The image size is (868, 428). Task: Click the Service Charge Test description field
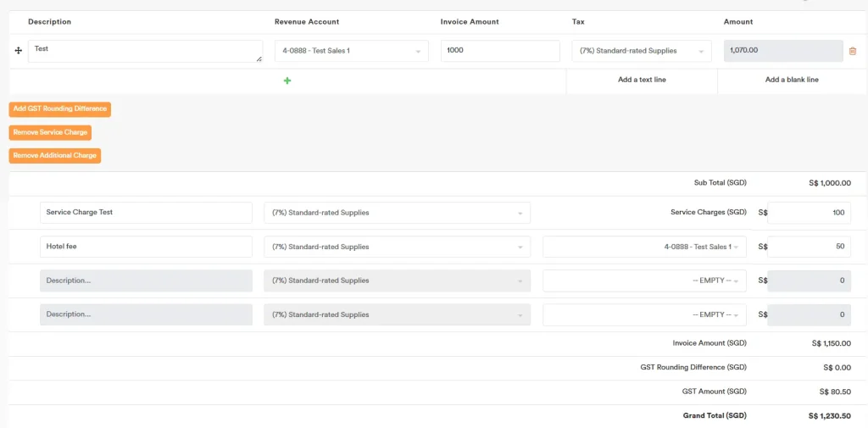tap(146, 213)
